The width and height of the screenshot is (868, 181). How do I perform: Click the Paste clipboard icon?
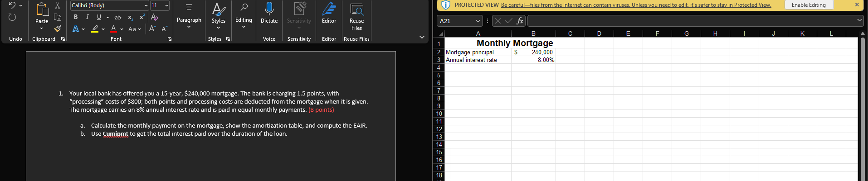(x=42, y=9)
